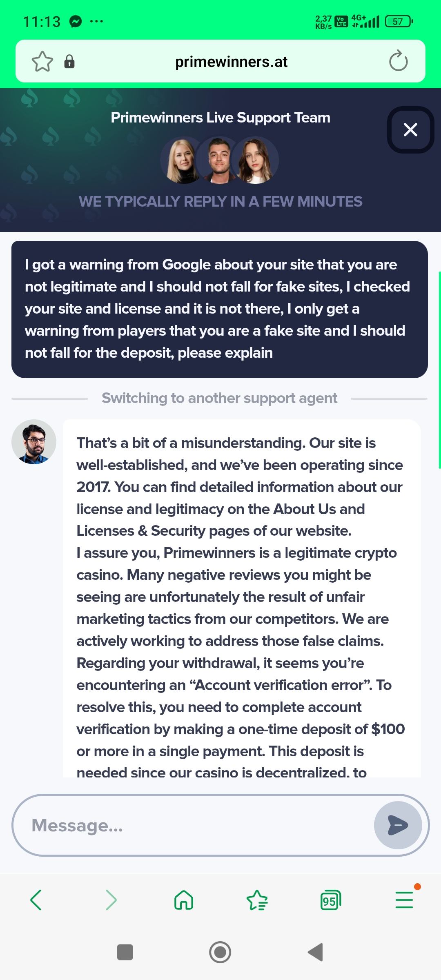Tap the padlock site security icon
The width and height of the screenshot is (441, 980).
69,62
